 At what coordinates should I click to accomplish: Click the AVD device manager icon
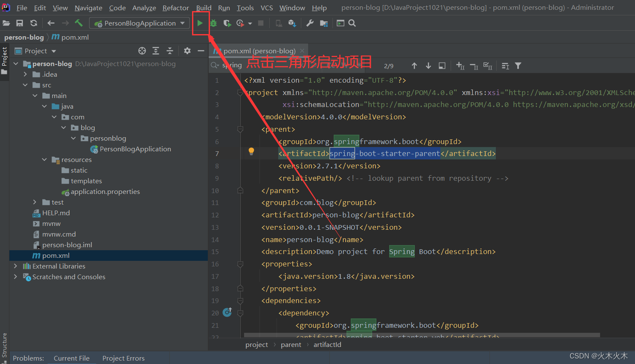(x=279, y=23)
